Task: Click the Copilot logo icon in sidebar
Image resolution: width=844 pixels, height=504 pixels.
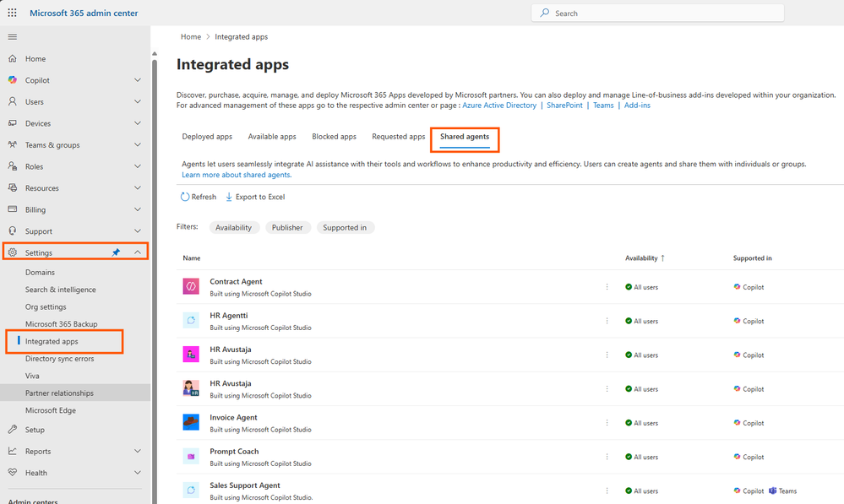Action: [x=13, y=79]
